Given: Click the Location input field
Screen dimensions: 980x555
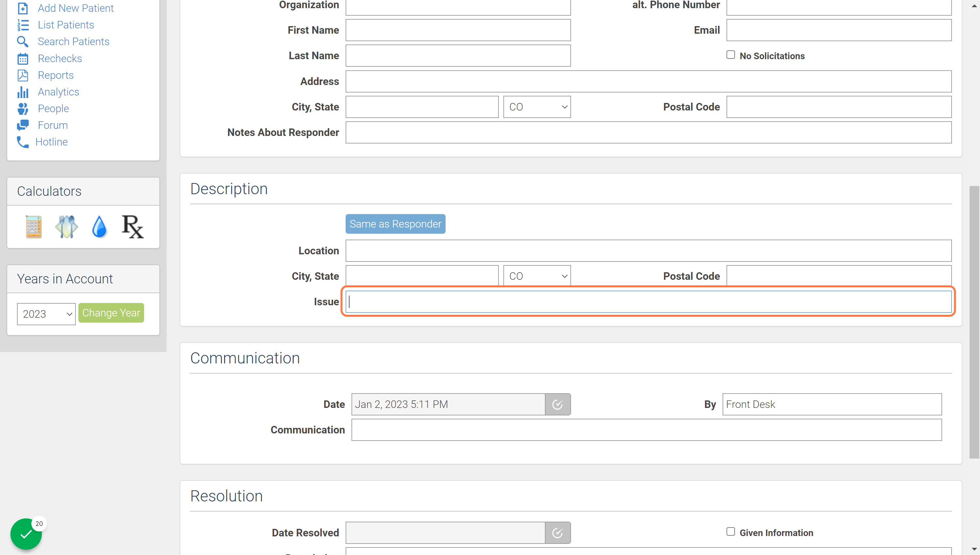Looking at the screenshot, I should (648, 250).
